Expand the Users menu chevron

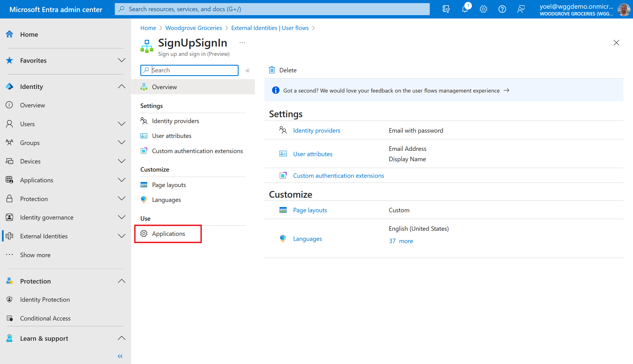pos(122,124)
